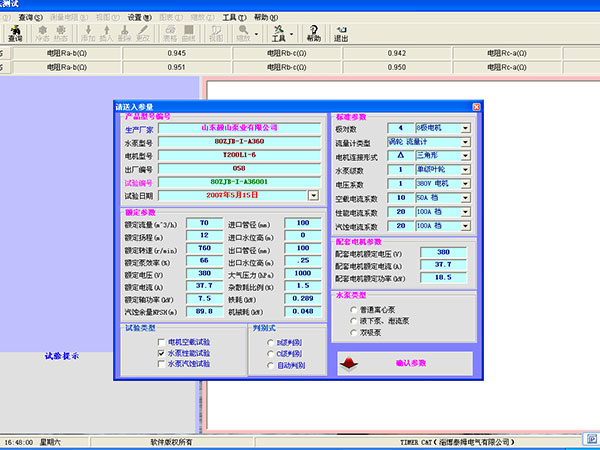Enable the 电机空载试验 checkbox
The image size is (600, 450).
tap(162, 342)
